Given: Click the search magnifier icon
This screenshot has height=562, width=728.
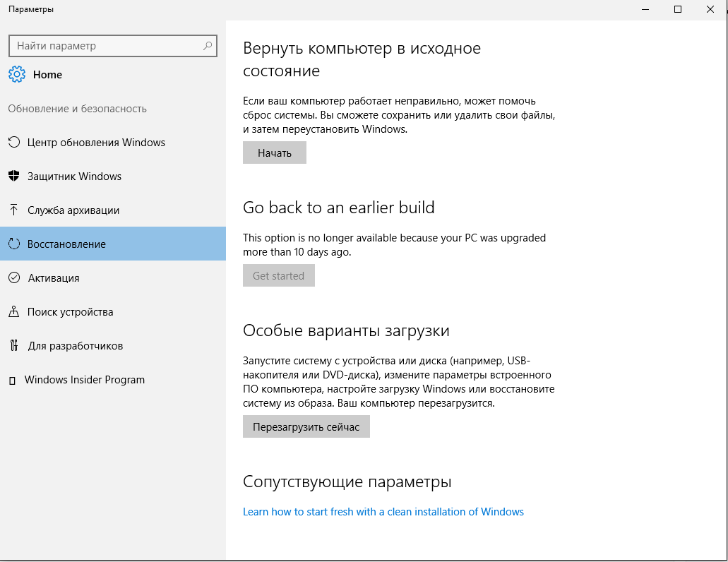Looking at the screenshot, I should click(208, 45).
